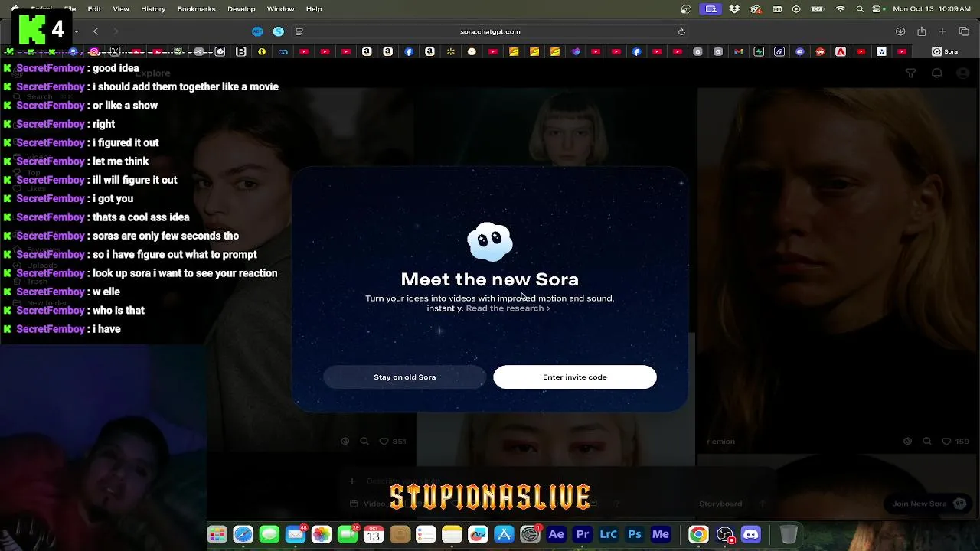Click the date and time in menu bar
This screenshot has height=551, width=980.
[932, 9]
